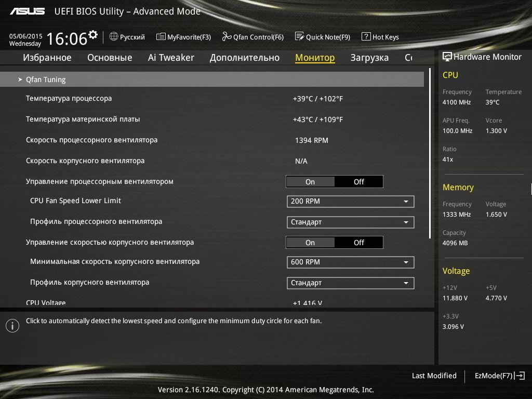The width and height of the screenshot is (532, 399).
Task: Click the globe language icon
Action: click(x=114, y=37)
